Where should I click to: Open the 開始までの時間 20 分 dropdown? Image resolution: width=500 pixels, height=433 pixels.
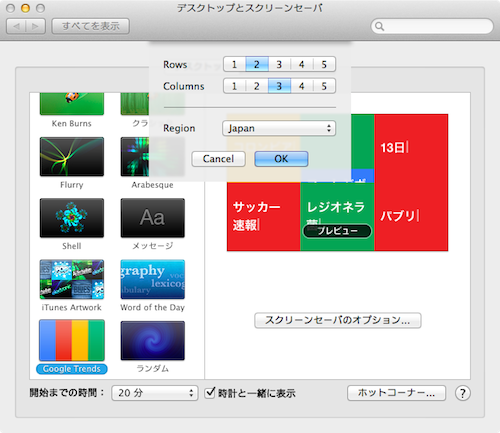pos(155,393)
